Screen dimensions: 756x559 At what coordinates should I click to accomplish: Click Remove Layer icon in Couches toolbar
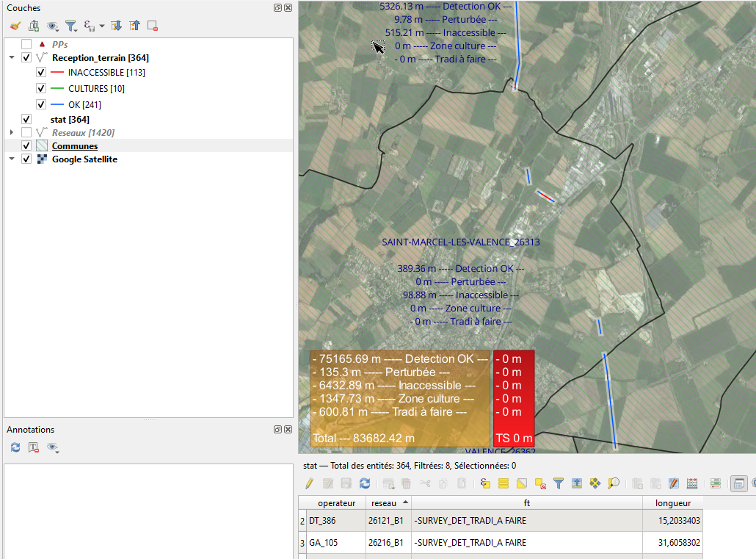[153, 26]
